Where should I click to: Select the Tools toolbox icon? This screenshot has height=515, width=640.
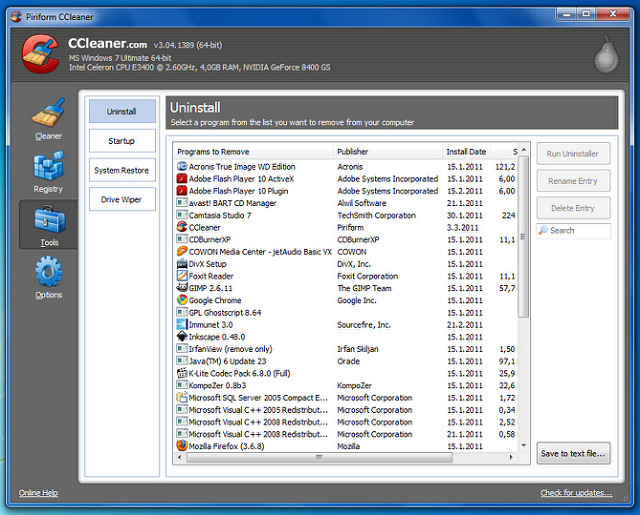click(x=49, y=220)
